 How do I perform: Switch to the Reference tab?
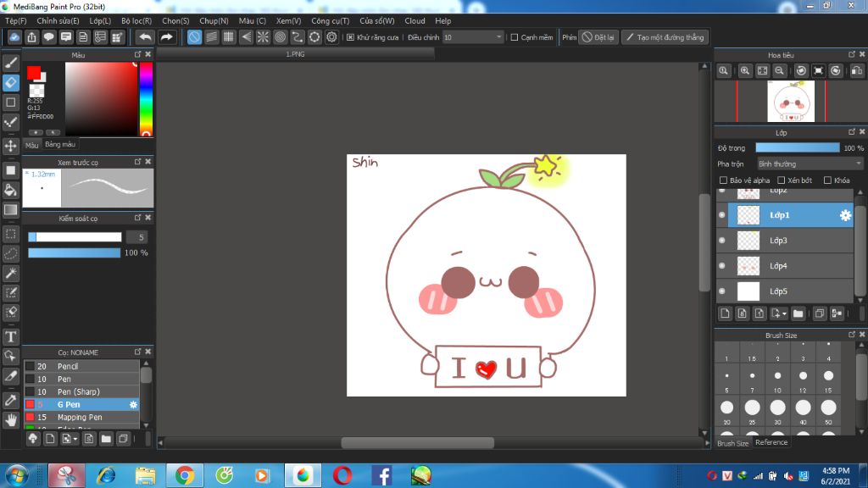point(771,442)
